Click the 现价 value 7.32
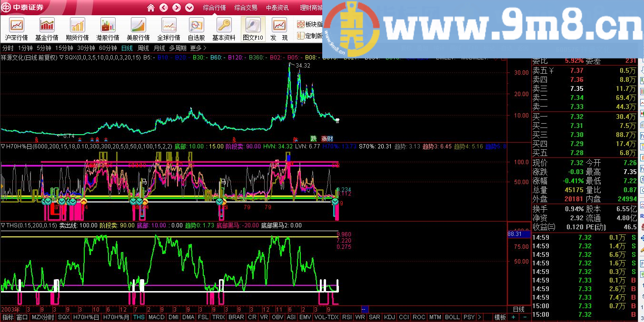Viewport: 644px width, 322px height. [x=576, y=163]
